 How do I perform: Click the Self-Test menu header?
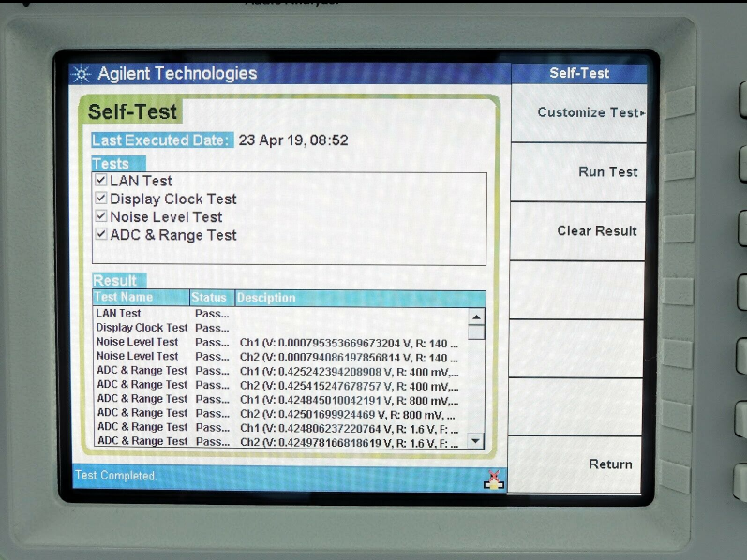coord(578,73)
